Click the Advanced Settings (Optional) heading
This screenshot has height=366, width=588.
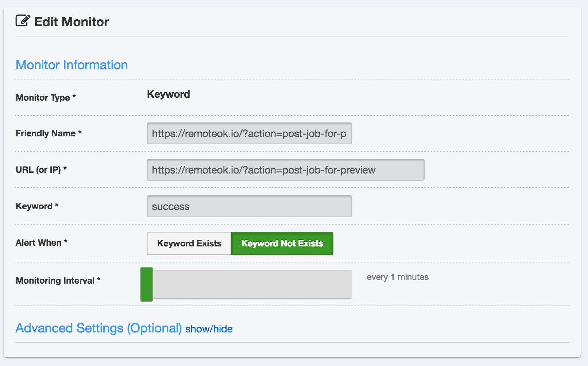pos(98,328)
